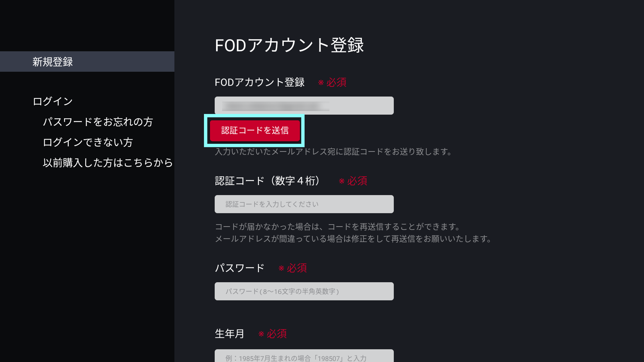The height and width of the screenshot is (362, 644).
Task: Click the 認証コード entry field
Action: click(x=304, y=204)
